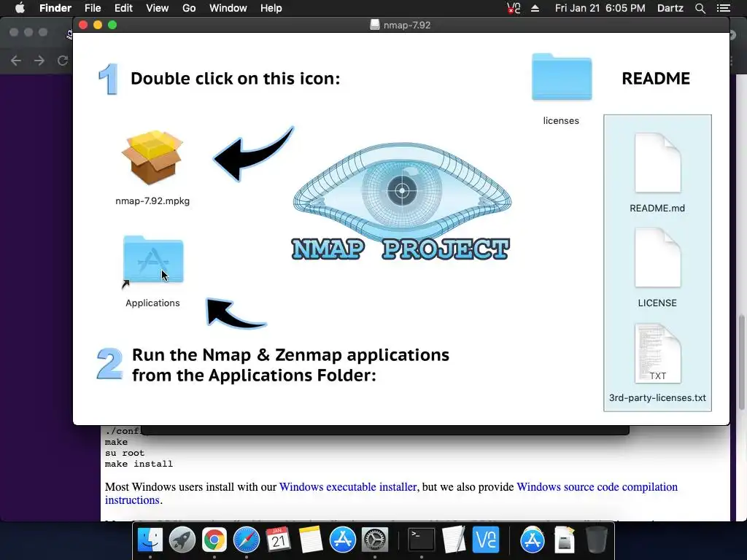747x560 pixels.
Task: Open Notes from the Dock
Action: pos(311,540)
